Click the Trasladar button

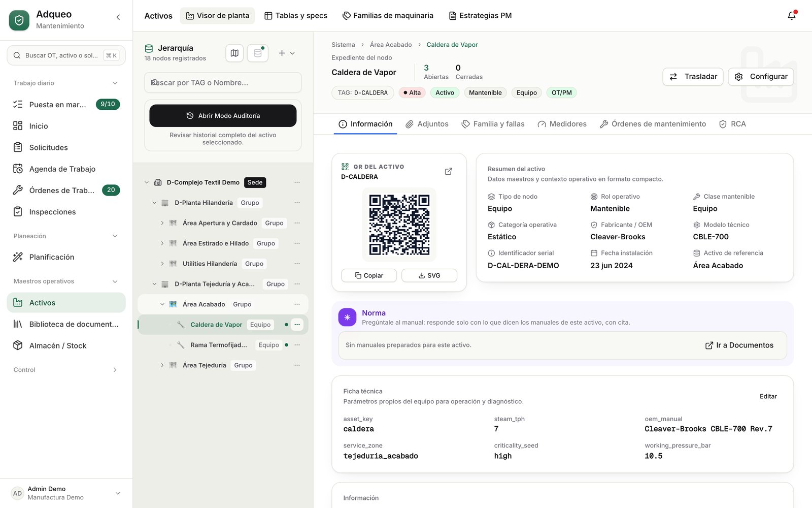(x=693, y=77)
